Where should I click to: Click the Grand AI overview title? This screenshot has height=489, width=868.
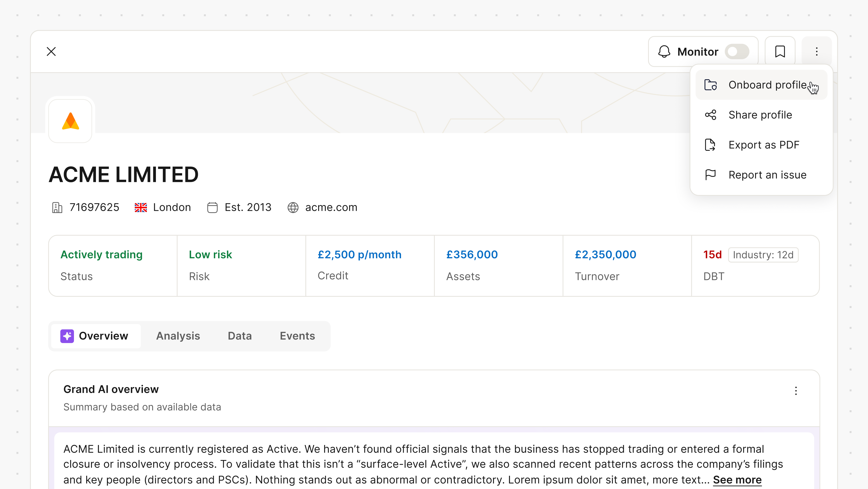111,389
